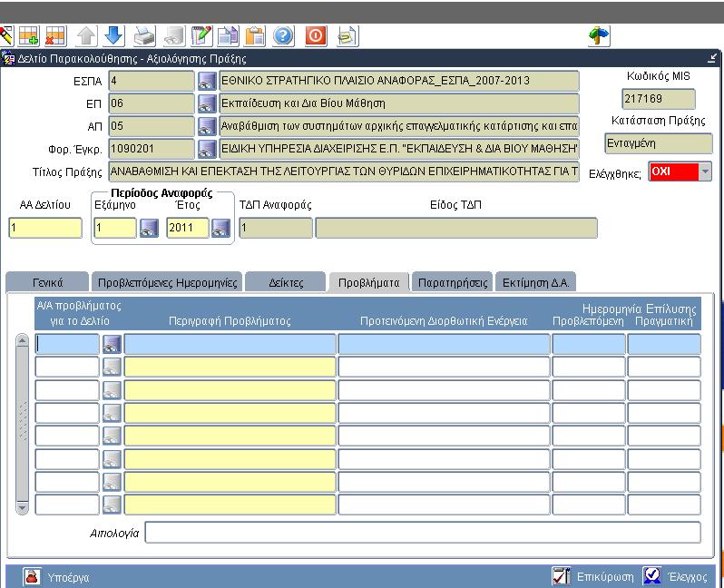Click problems table scrollbar down arrow

coord(22,507)
